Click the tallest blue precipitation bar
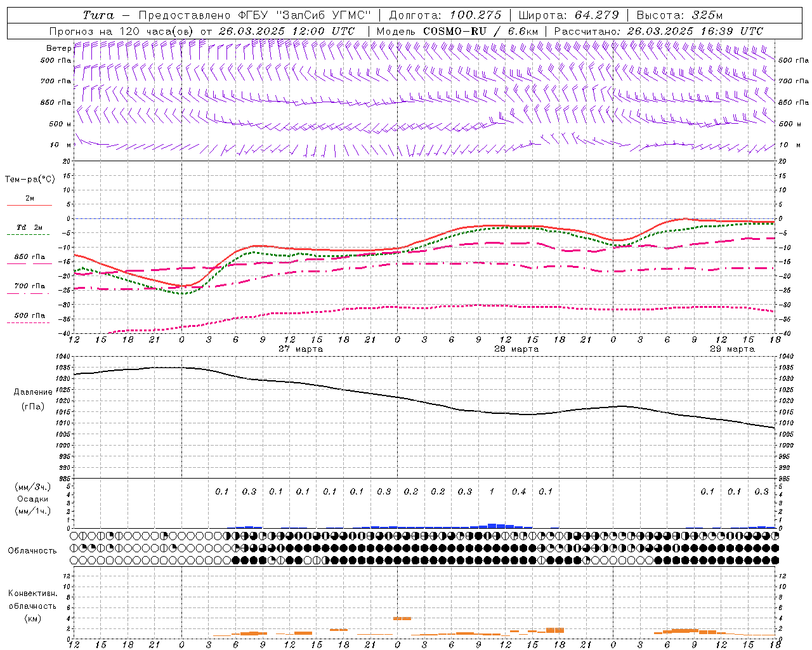The width and height of the screenshot is (812, 650). [492, 526]
